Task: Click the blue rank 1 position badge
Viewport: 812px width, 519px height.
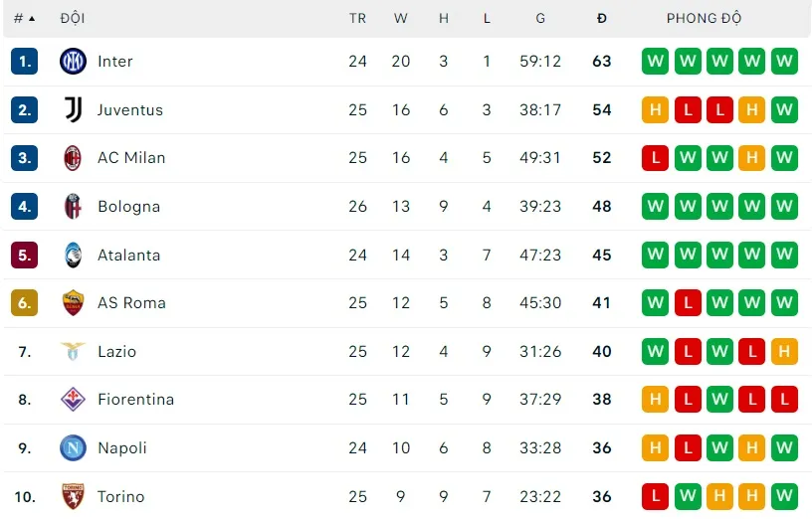Action: (25, 62)
